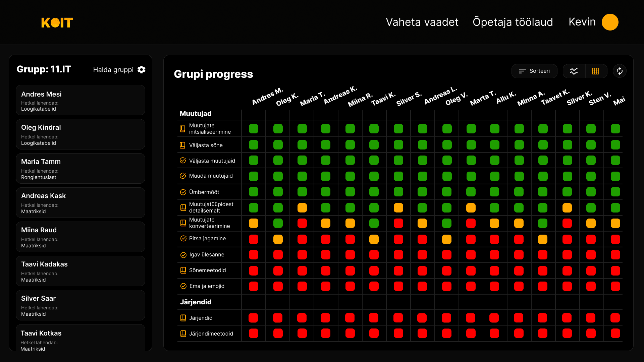Click checkmark icon beside Ümbermõõt
644x362 pixels.
tap(183, 192)
